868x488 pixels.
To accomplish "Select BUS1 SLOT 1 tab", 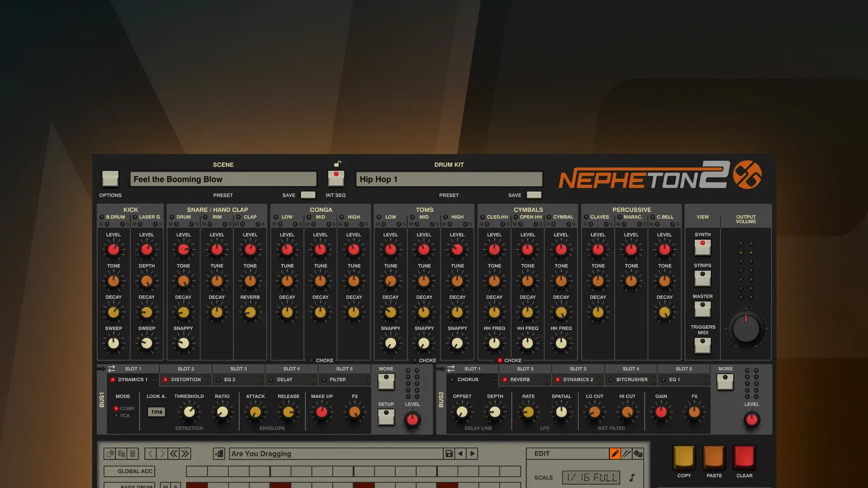I will coord(133,369).
